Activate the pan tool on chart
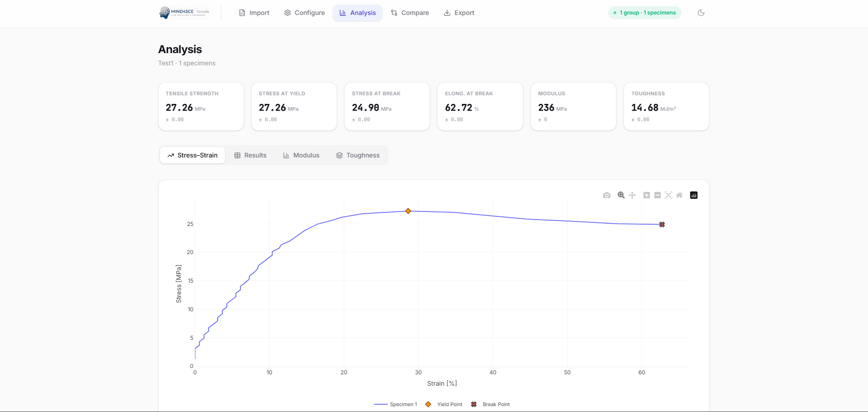Image resolution: width=868 pixels, height=412 pixels. pyautogui.click(x=632, y=195)
